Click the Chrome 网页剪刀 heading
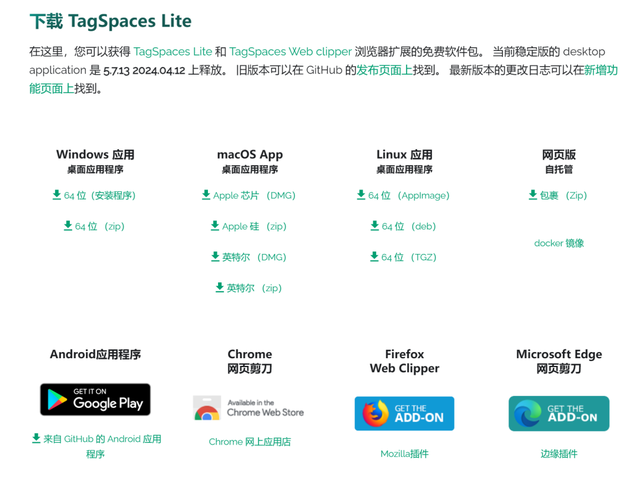Viewport: 640px width, 489px height. point(250,361)
